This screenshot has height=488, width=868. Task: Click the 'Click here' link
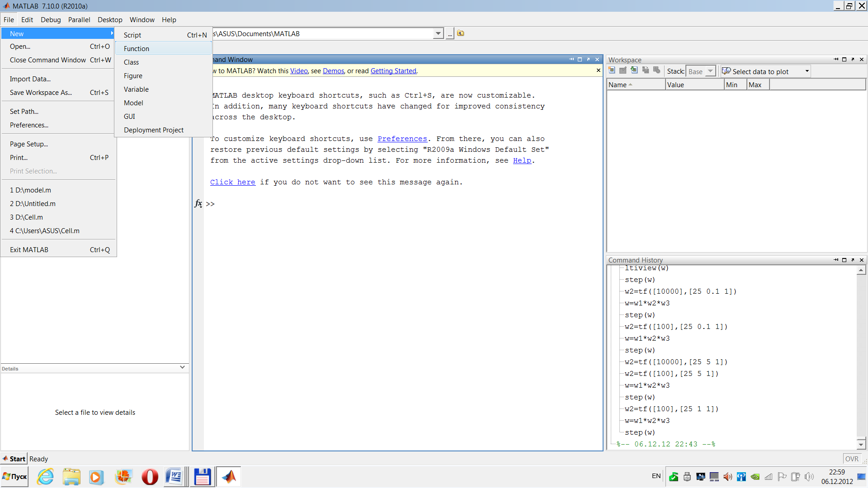(233, 182)
